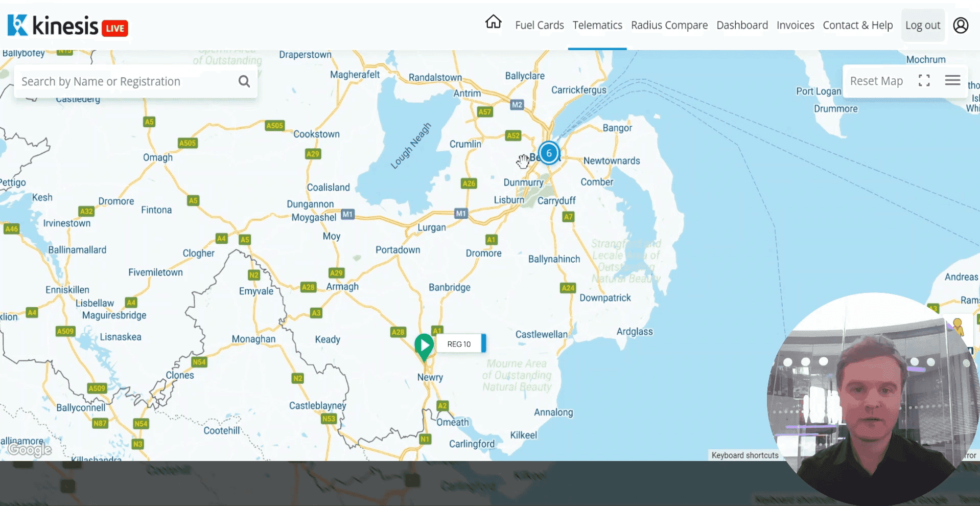Navigate to Dashboard
This screenshot has width=980, height=506.
pyautogui.click(x=742, y=25)
